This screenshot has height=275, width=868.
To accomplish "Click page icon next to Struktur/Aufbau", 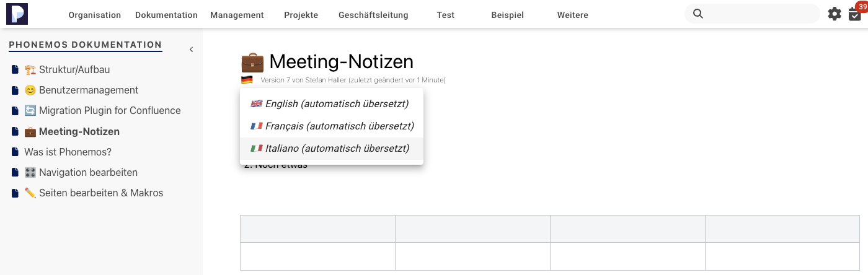I will tap(15, 69).
